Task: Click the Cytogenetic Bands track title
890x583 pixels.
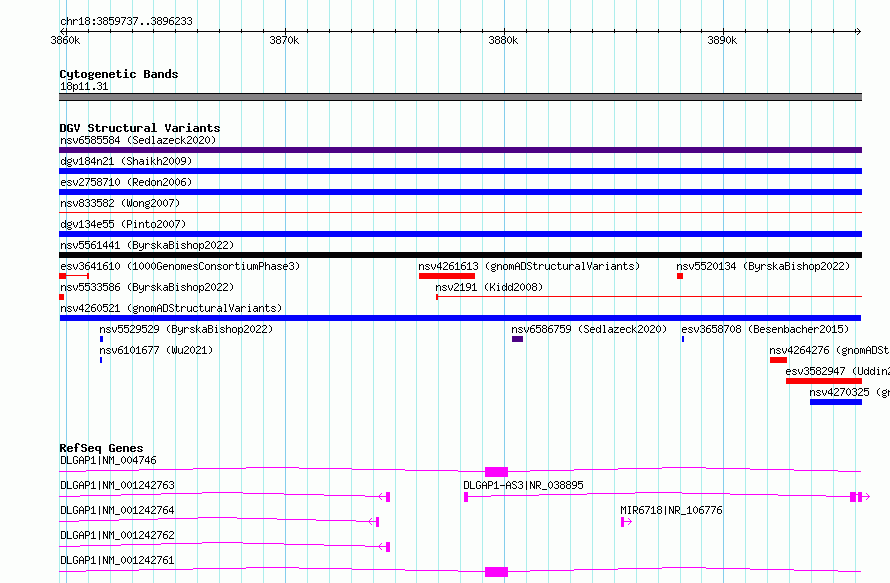Action: (119, 74)
